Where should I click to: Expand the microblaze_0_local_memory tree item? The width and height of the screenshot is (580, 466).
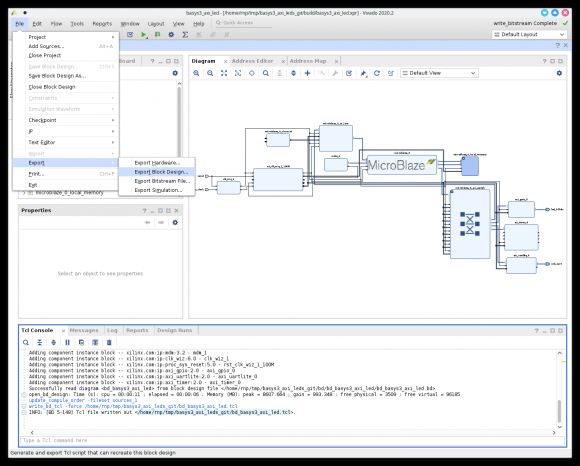(24, 193)
